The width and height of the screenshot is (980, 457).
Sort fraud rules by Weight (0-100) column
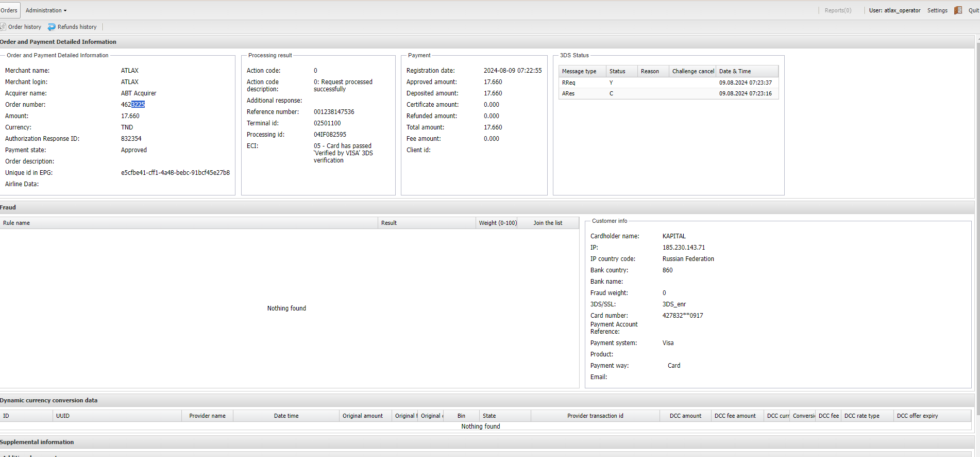pyautogui.click(x=497, y=223)
